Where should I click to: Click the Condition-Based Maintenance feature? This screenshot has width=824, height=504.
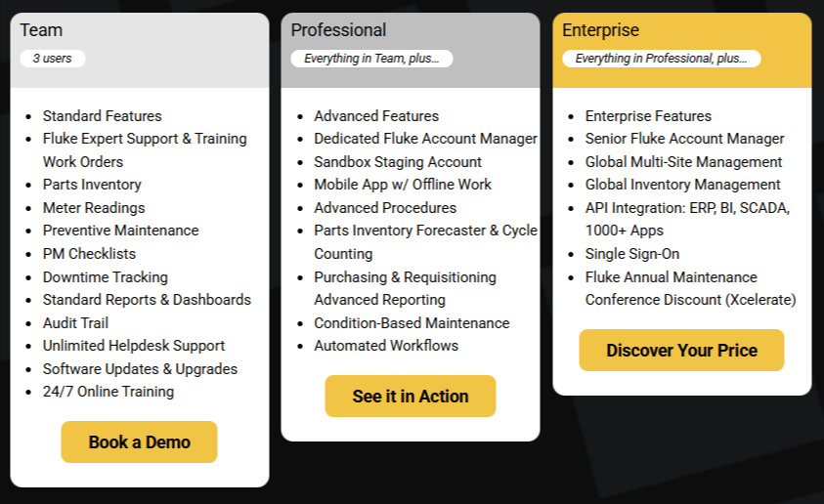tap(412, 323)
